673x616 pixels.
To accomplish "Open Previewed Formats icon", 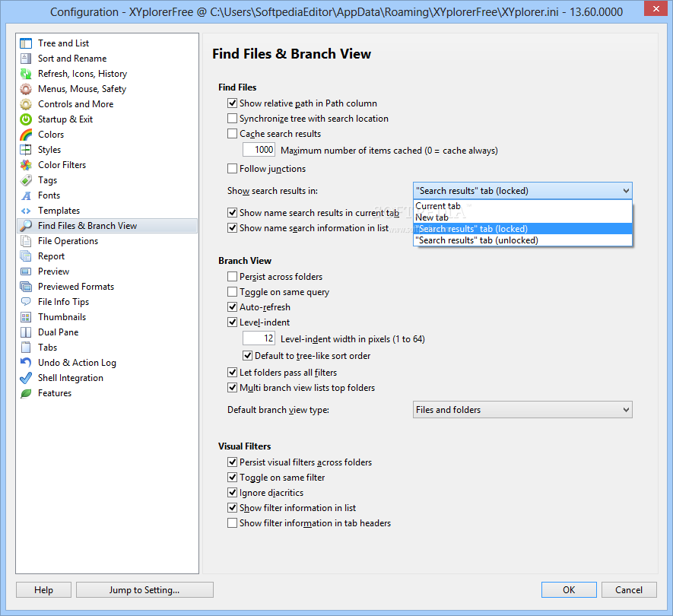I will [x=26, y=287].
